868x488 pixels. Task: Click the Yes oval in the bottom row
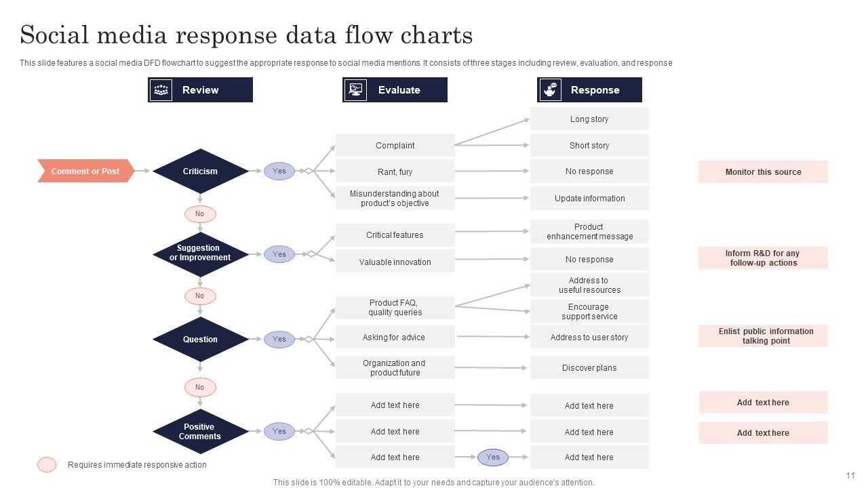(493, 457)
